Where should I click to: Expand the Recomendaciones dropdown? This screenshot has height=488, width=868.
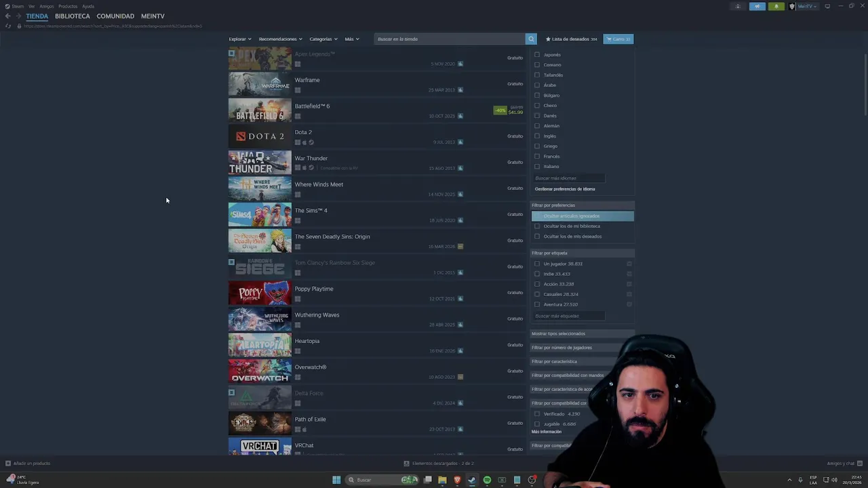(281, 39)
